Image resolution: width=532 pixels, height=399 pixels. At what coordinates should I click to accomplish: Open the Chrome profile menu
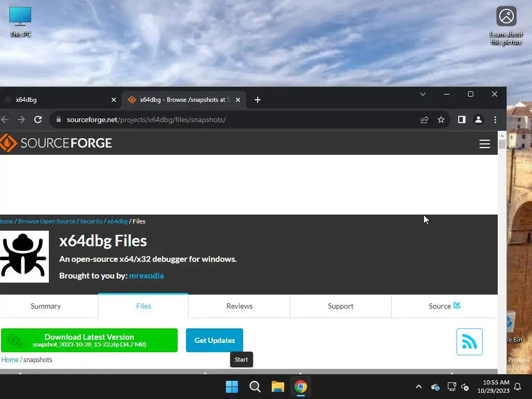pyautogui.click(x=478, y=119)
